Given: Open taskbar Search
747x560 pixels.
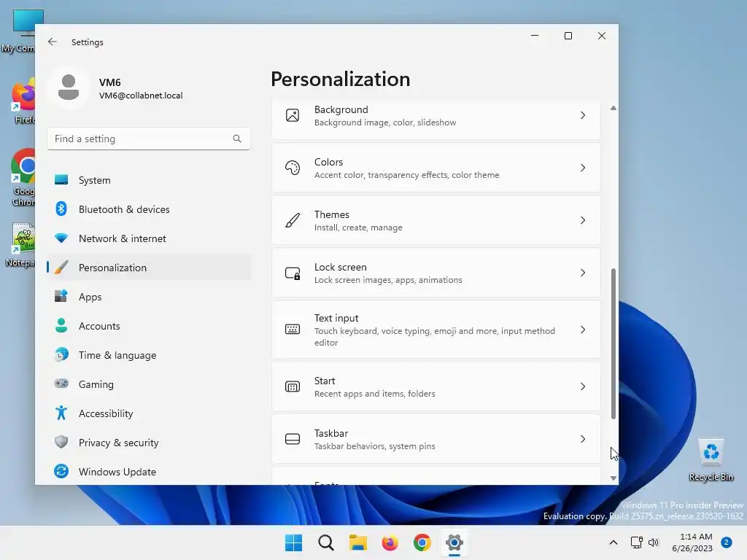Looking at the screenshot, I should click(326, 542).
